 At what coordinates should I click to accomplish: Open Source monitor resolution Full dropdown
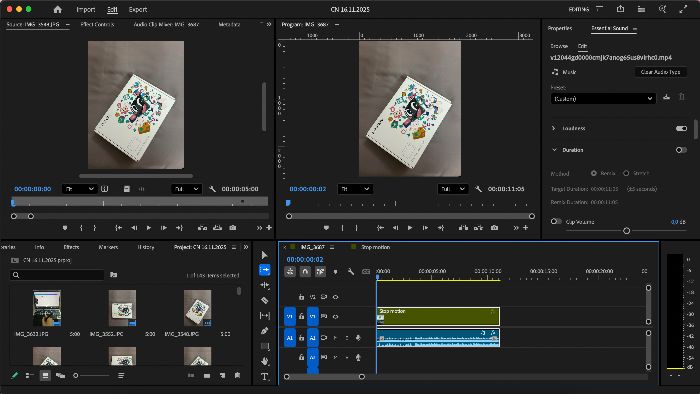point(186,189)
